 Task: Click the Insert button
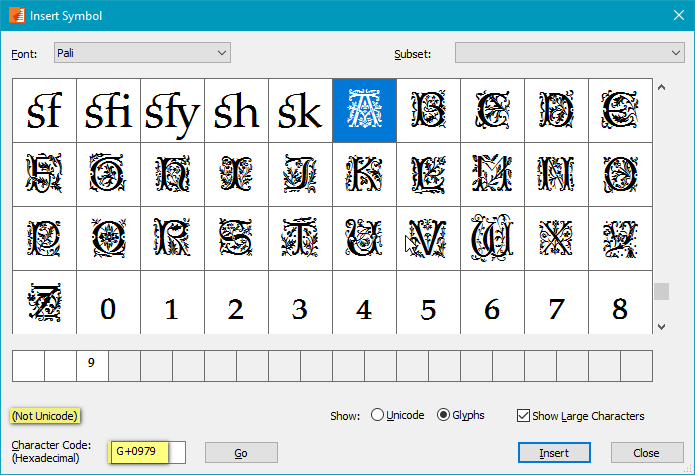pos(554,453)
